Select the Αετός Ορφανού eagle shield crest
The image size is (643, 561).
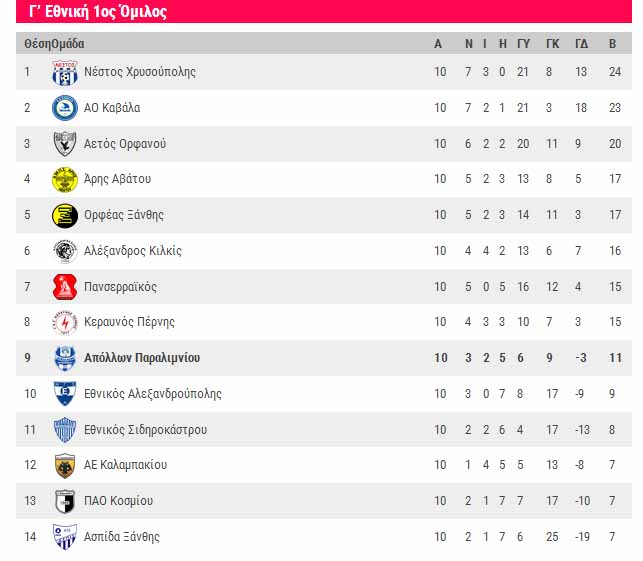[65, 144]
